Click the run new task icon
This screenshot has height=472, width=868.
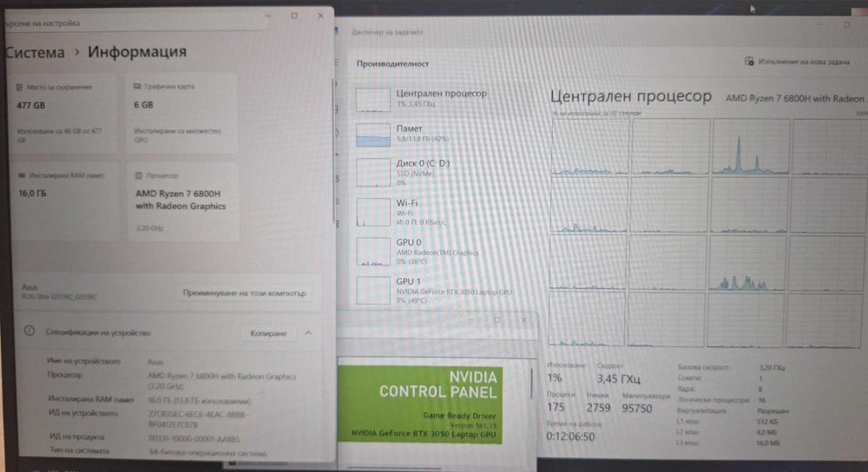[x=749, y=61]
